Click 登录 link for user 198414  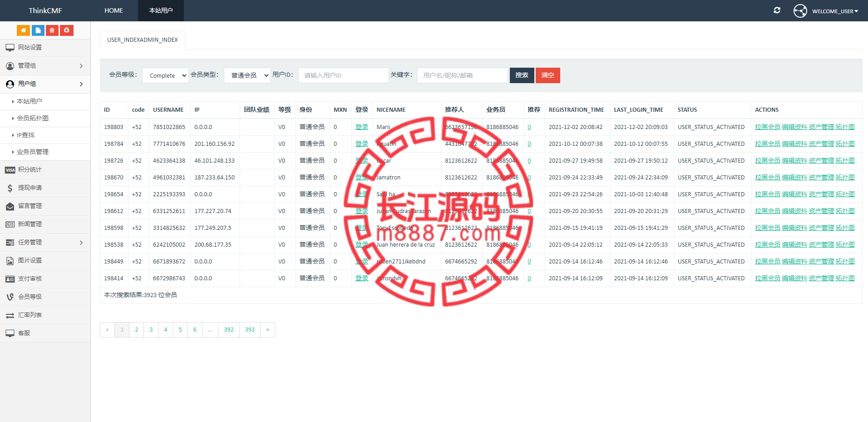362,278
